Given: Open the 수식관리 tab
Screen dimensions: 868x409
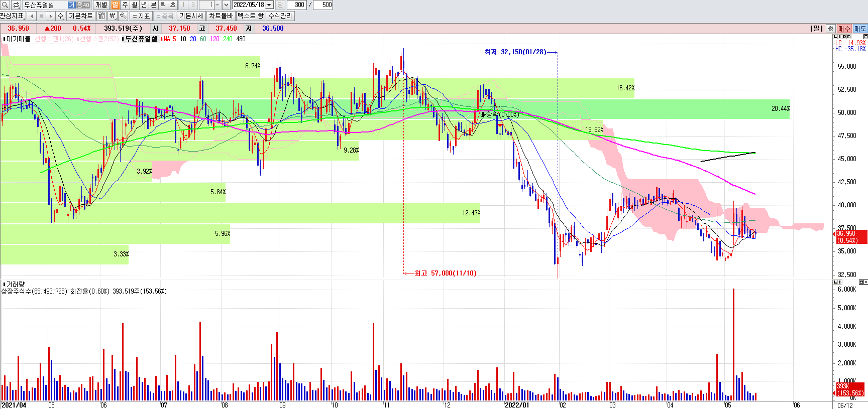Looking at the screenshot, I should [280, 16].
